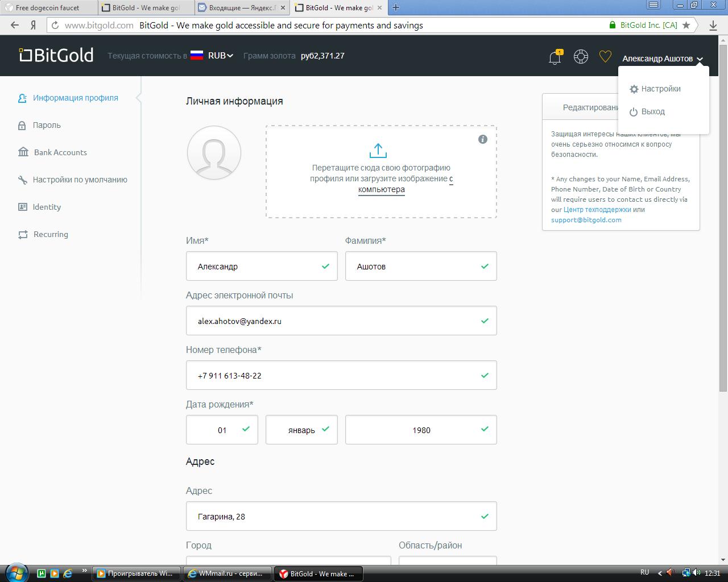
Task: Click the gold gram price руб2,371.27
Action: (x=322, y=56)
